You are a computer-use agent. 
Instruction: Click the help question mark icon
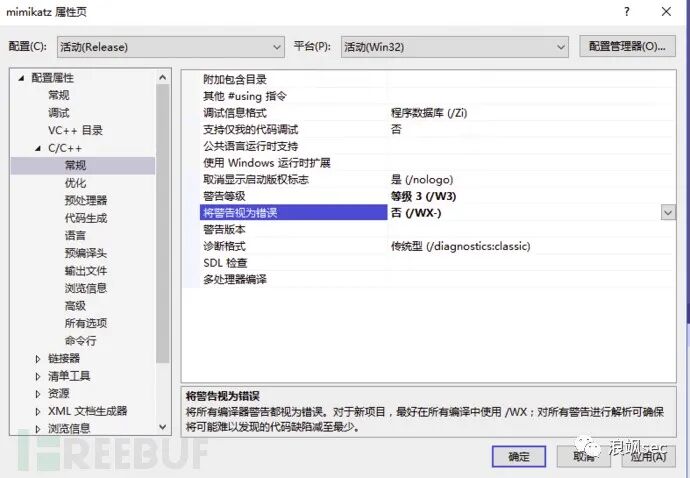click(627, 11)
